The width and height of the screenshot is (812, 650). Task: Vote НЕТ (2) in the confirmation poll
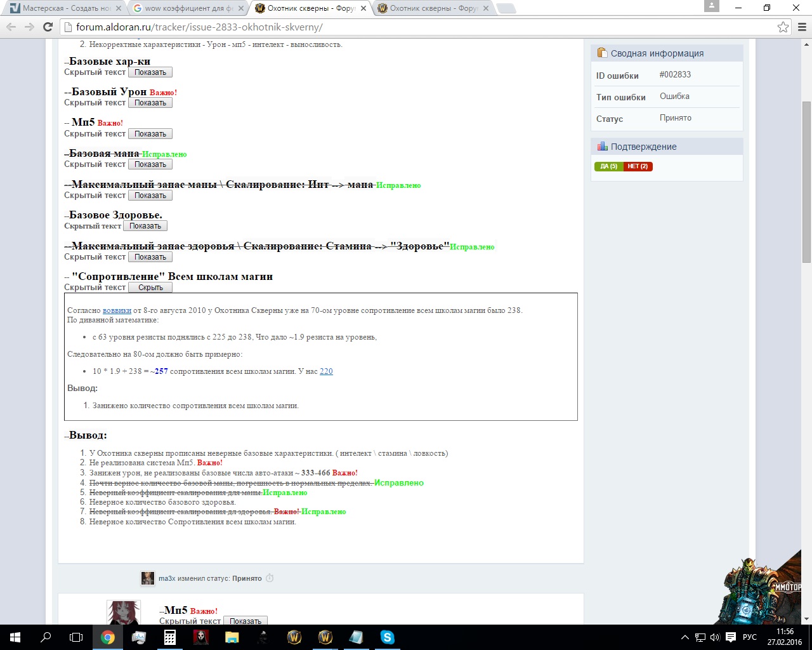[x=638, y=166]
